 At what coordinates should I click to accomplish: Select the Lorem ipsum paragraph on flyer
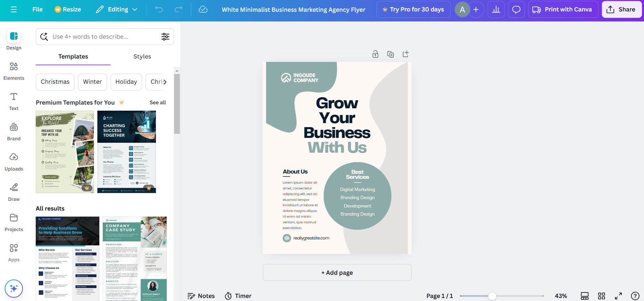pyautogui.click(x=300, y=205)
